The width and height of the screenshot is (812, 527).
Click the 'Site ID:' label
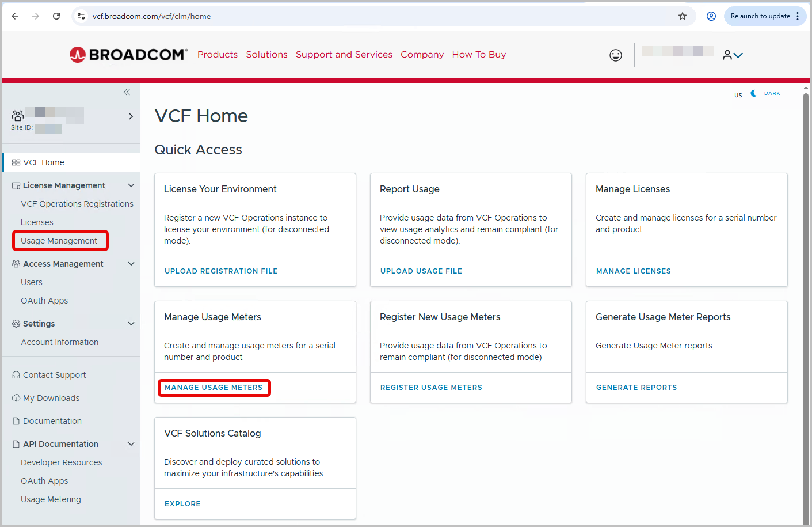tap(22, 127)
